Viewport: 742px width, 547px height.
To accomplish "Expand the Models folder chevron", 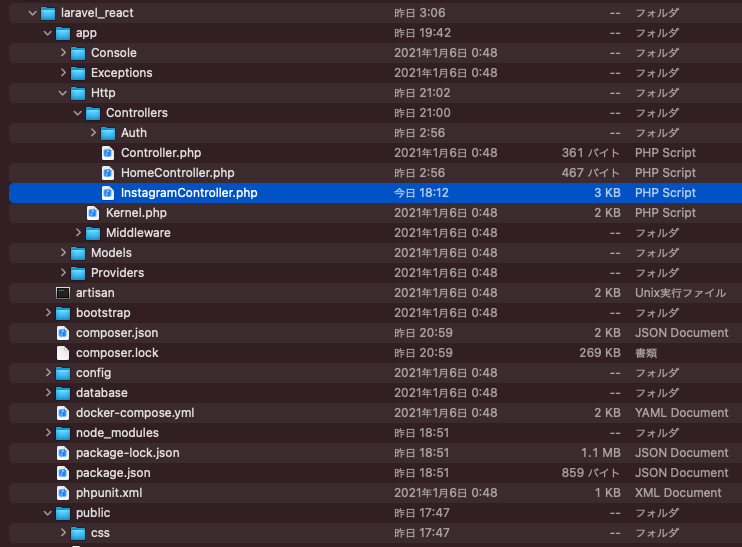I will click(63, 252).
